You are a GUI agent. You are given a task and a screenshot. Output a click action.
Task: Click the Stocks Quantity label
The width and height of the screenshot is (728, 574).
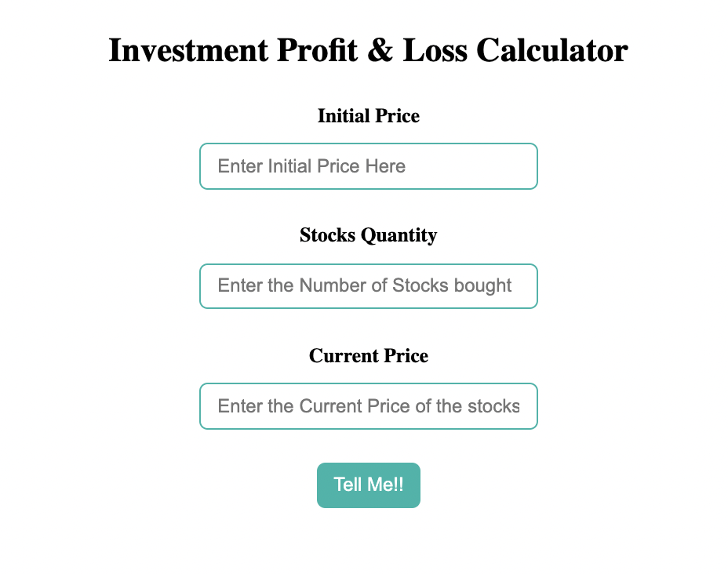(368, 235)
